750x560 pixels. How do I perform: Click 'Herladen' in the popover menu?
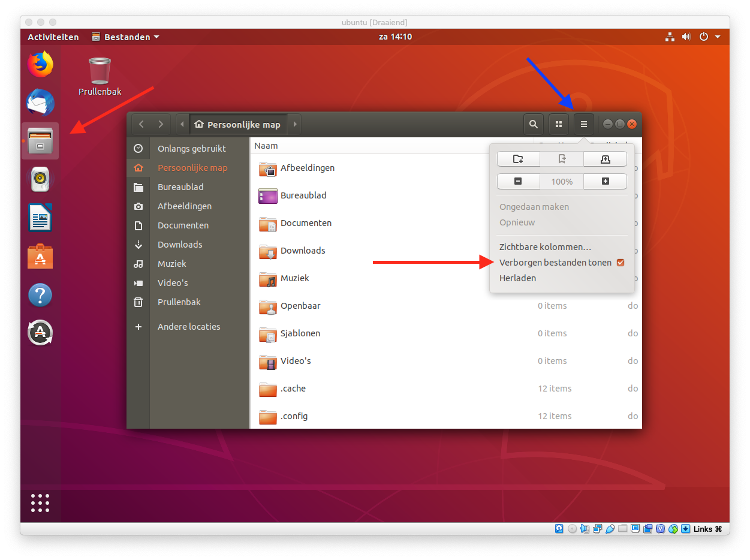click(x=517, y=278)
